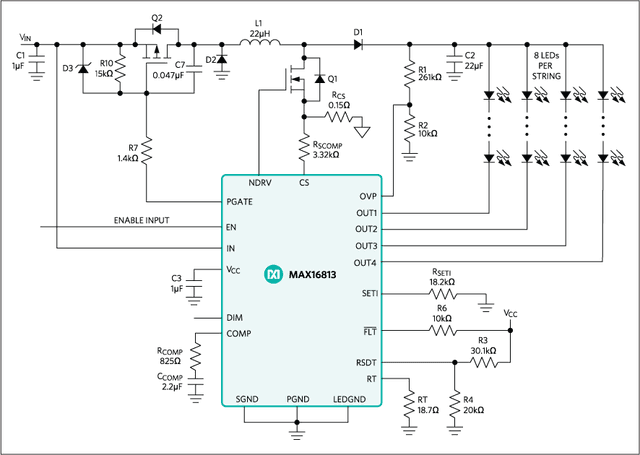Click the RSDT pin label
The height and width of the screenshot is (455, 640).
point(366,363)
